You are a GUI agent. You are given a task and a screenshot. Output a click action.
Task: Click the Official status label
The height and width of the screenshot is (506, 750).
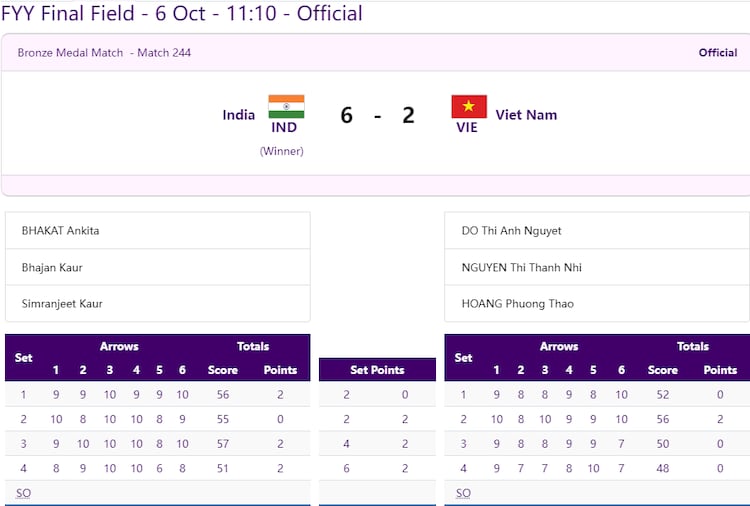coord(717,53)
